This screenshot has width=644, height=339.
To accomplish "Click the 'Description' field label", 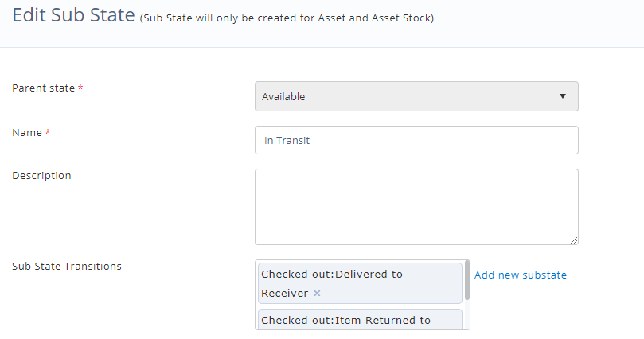I will [41, 176].
